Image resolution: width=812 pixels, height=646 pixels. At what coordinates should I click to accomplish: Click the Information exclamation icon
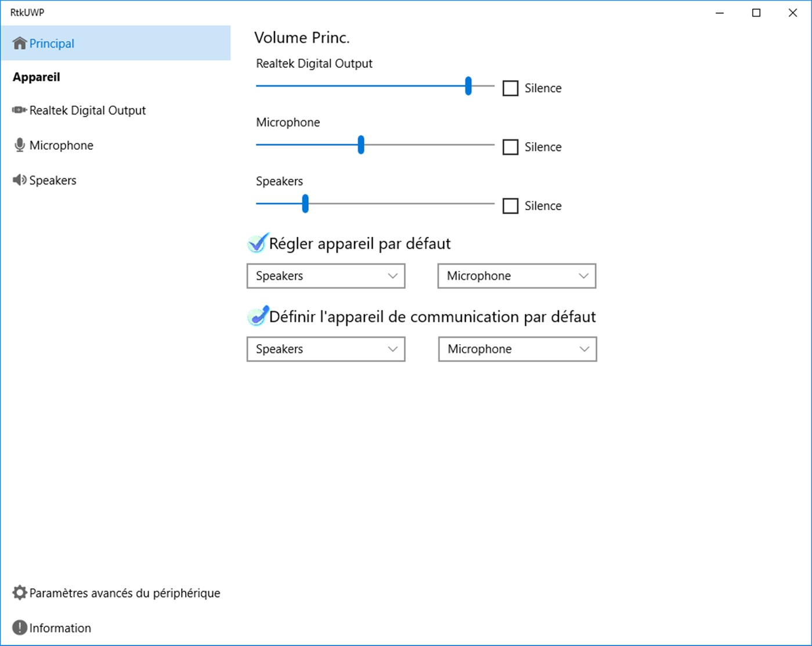click(20, 627)
